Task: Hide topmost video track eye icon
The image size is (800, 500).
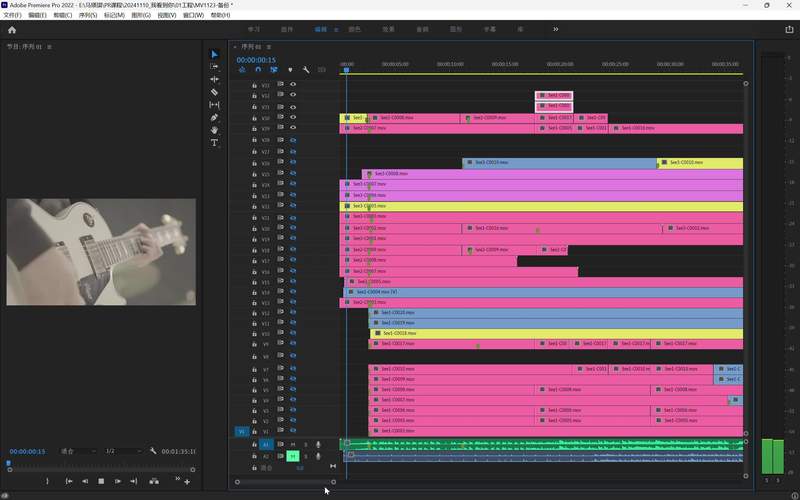Action: [293, 84]
